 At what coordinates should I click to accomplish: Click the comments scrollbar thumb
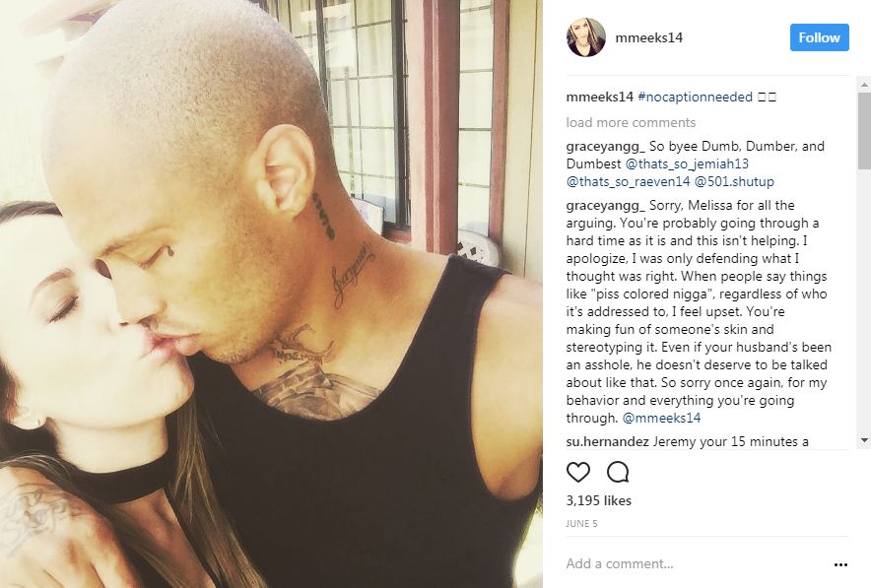pyautogui.click(x=864, y=131)
